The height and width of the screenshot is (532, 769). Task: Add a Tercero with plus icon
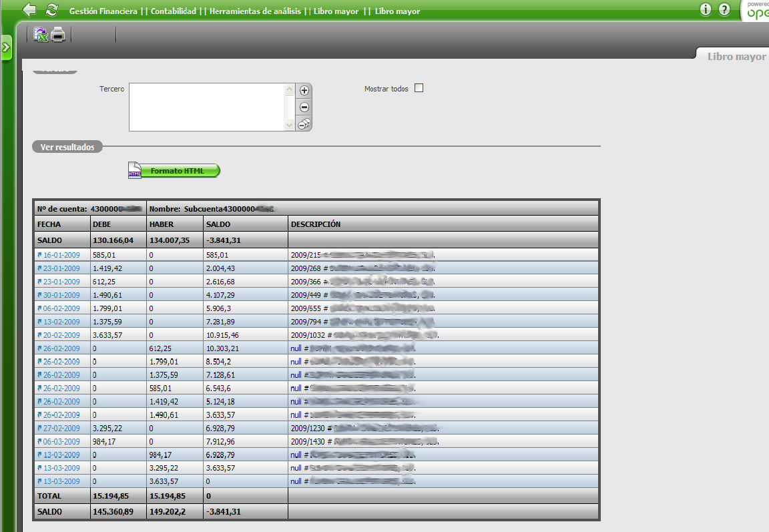coord(304,91)
